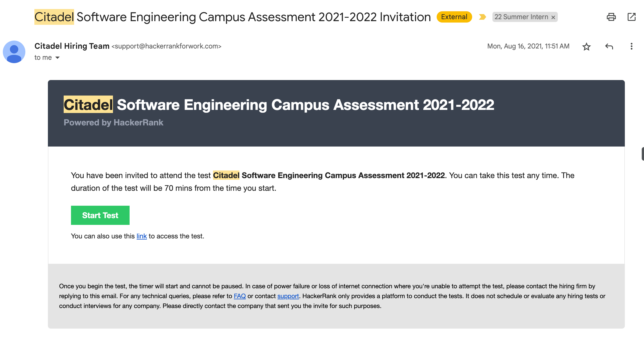Click the side panel handle on right edge
This screenshot has height=350, width=644.
pos(643,154)
